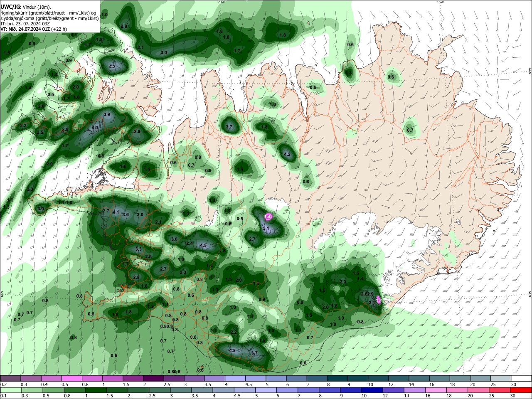Click the palest green swatch starting at 0.1
The image size is (532, 399).
[10, 390]
